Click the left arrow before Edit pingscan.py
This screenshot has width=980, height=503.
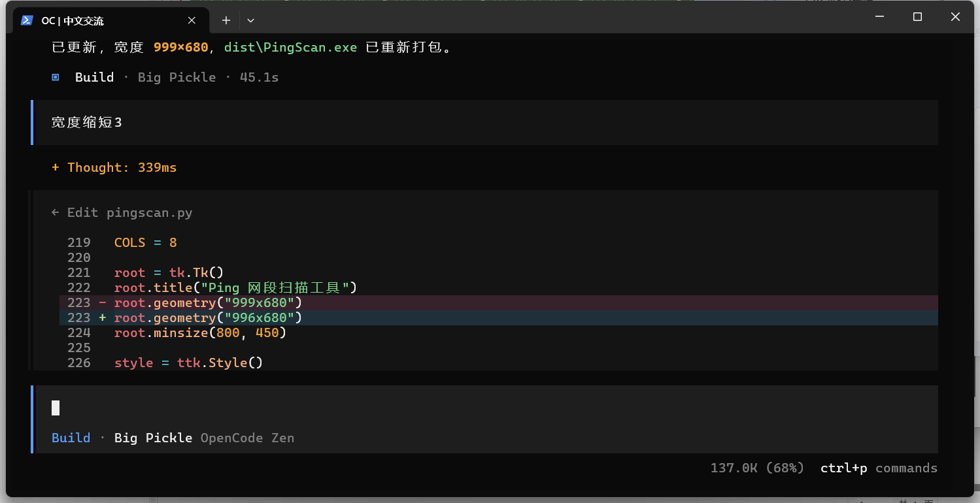56,212
